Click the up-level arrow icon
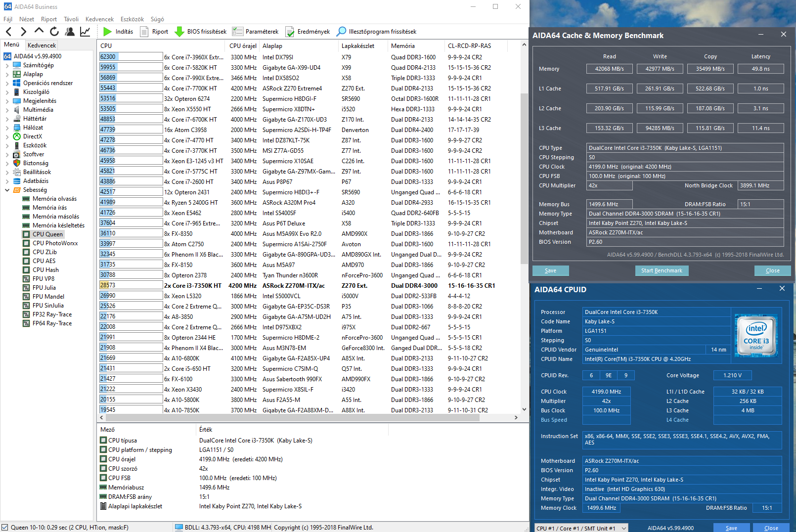796x532 pixels. [x=39, y=32]
